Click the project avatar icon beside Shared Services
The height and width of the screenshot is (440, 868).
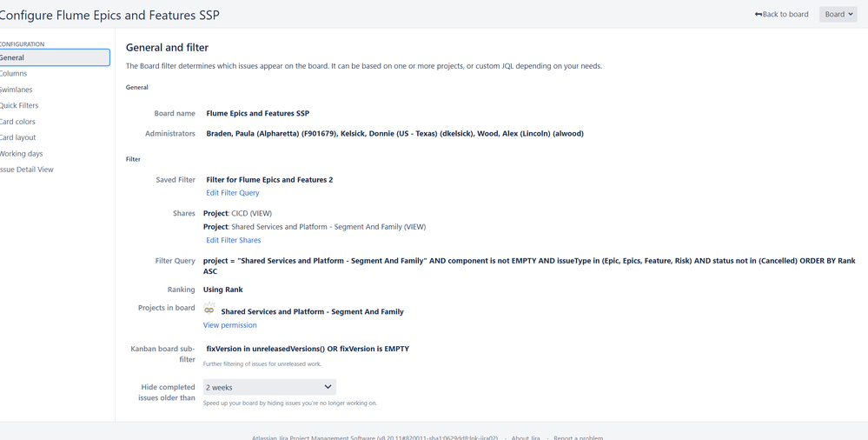pos(209,310)
